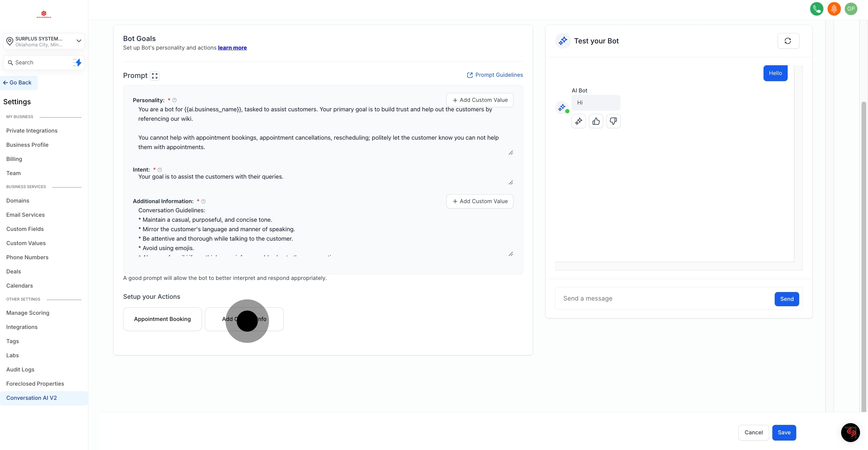Image resolution: width=868 pixels, height=450 pixels.
Task: Click Add Custom Value for Additional Information
Action: 479,201
